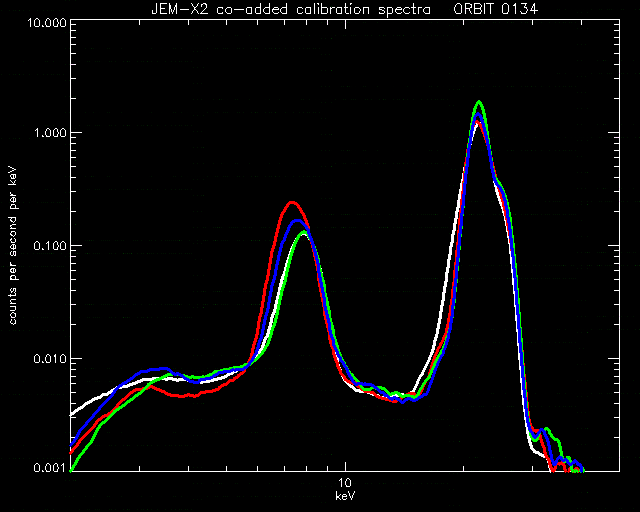Click the keV x-axis label

coord(345,496)
